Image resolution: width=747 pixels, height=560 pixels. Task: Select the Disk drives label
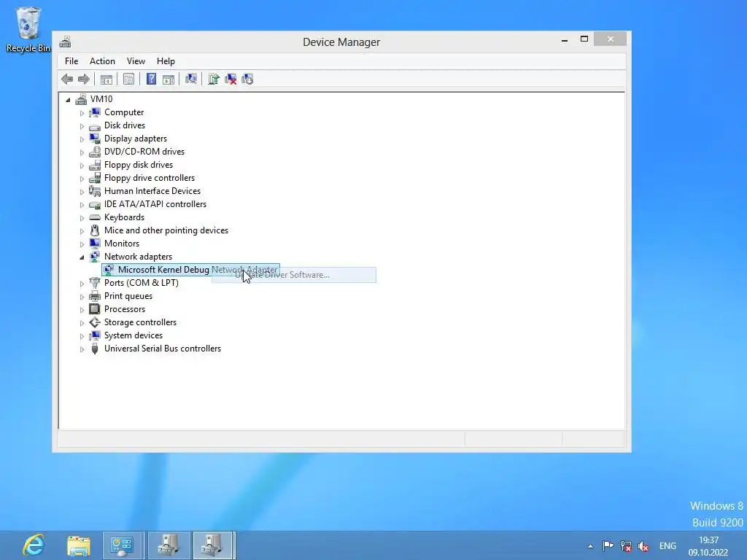coord(125,125)
